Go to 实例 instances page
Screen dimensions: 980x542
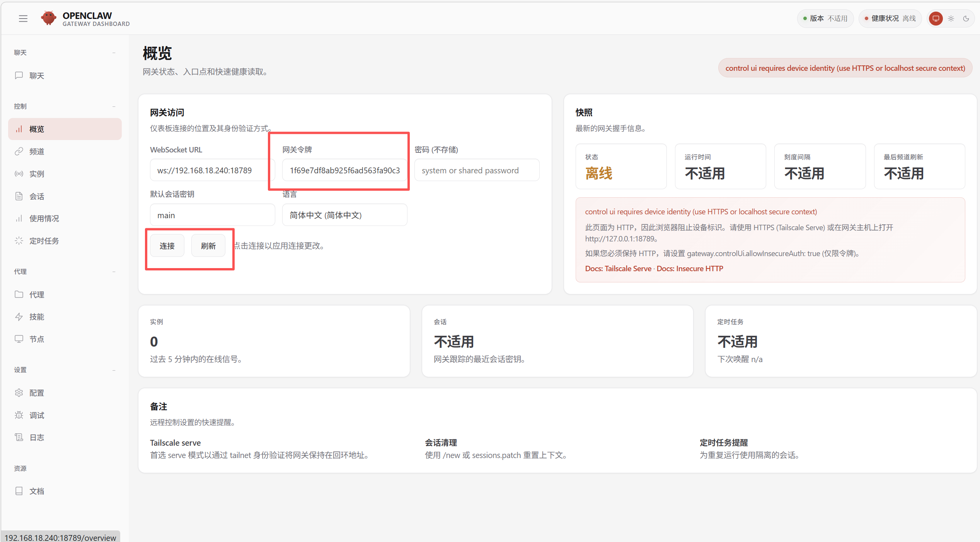36,174
